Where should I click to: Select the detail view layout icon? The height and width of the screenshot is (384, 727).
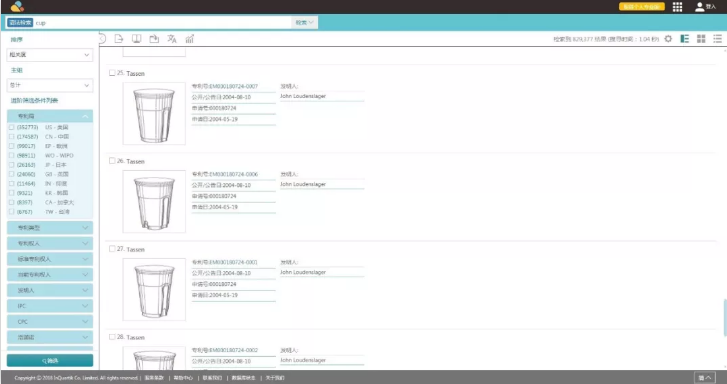tap(684, 39)
